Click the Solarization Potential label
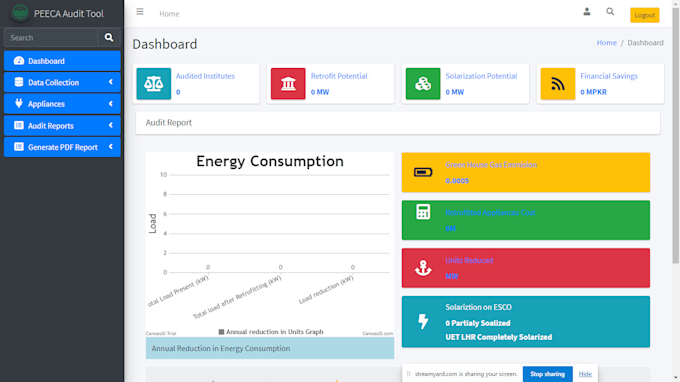Image resolution: width=680 pixels, height=382 pixels. pos(481,76)
